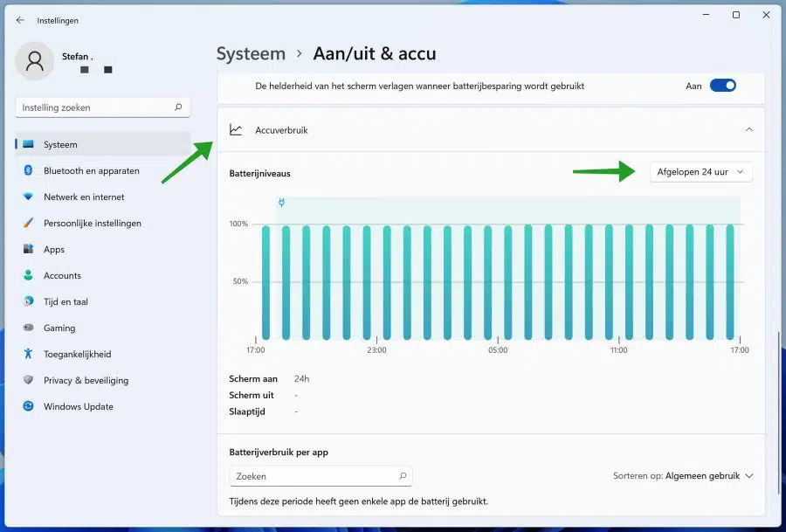Click the 05:00 axis label
Viewport: 786px width, 532px height.
click(x=498, y=350)
